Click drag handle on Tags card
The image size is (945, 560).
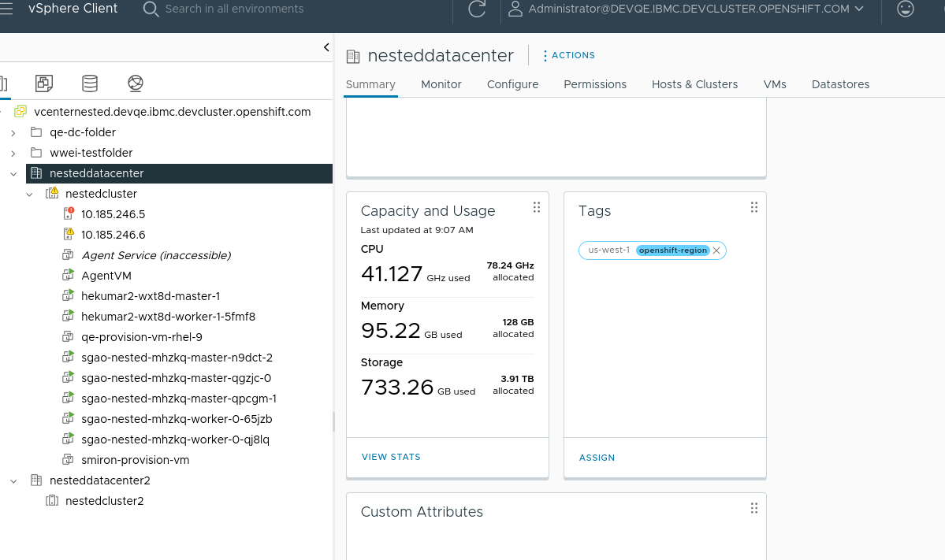pyautogui.click(x=753, y=207)
